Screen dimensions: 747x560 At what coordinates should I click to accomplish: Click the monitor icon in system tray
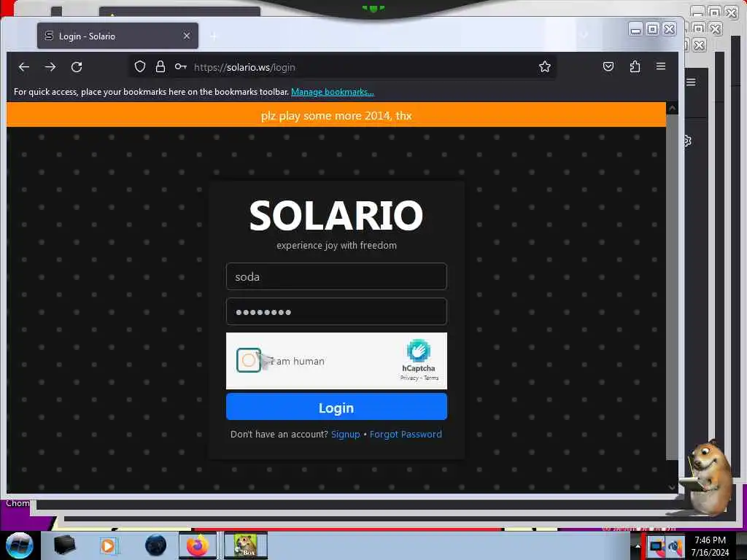pos(657,546)
